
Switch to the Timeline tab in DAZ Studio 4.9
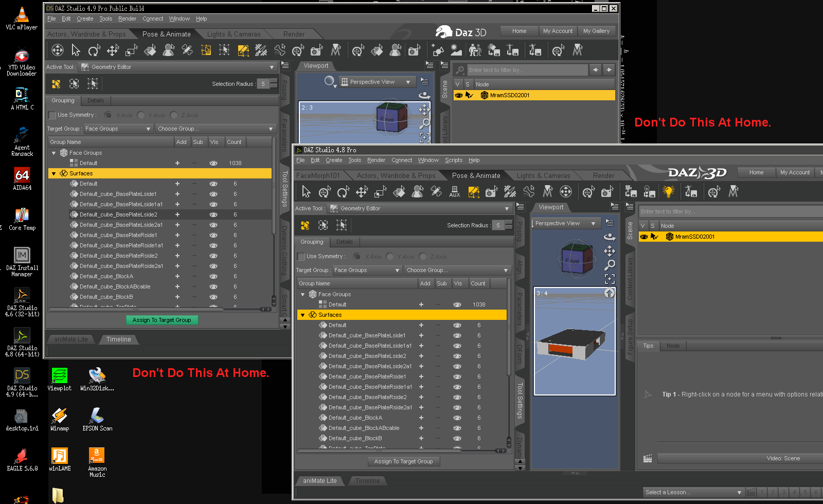(118, 339)
